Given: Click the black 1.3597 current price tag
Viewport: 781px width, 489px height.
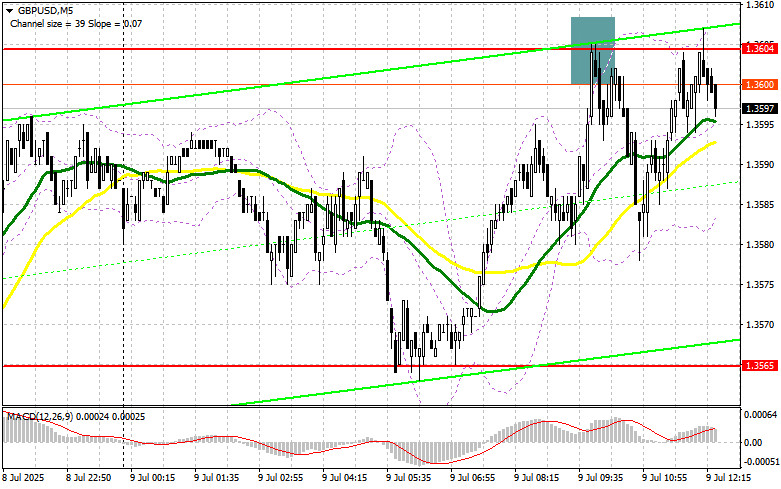Looking at the screenshot, I should point(760,109).
